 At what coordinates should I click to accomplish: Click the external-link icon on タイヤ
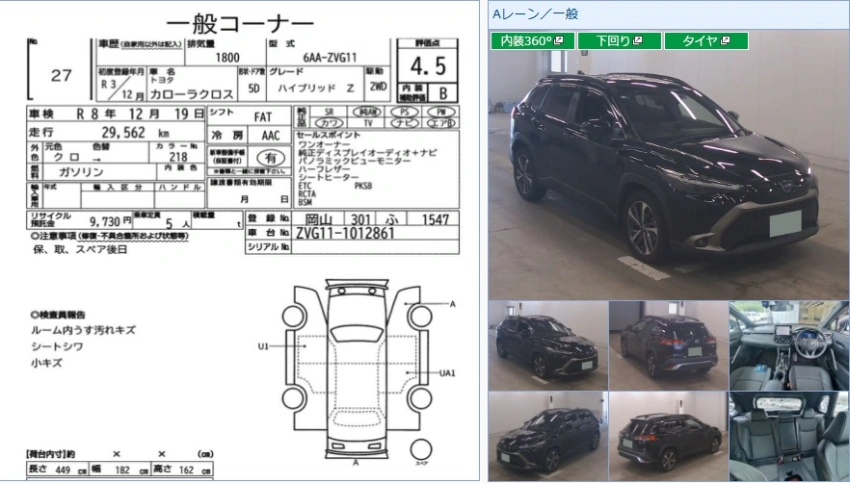coord(725,40)
